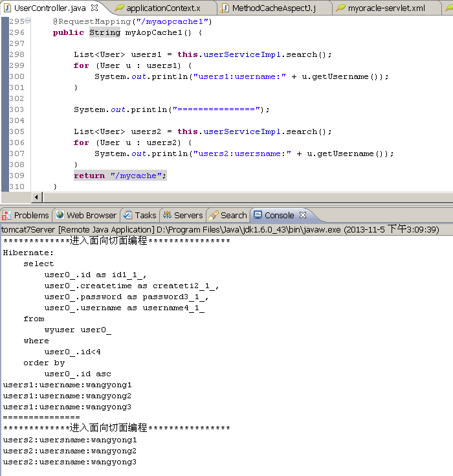Click the console ====== separator line

(41, 418)
